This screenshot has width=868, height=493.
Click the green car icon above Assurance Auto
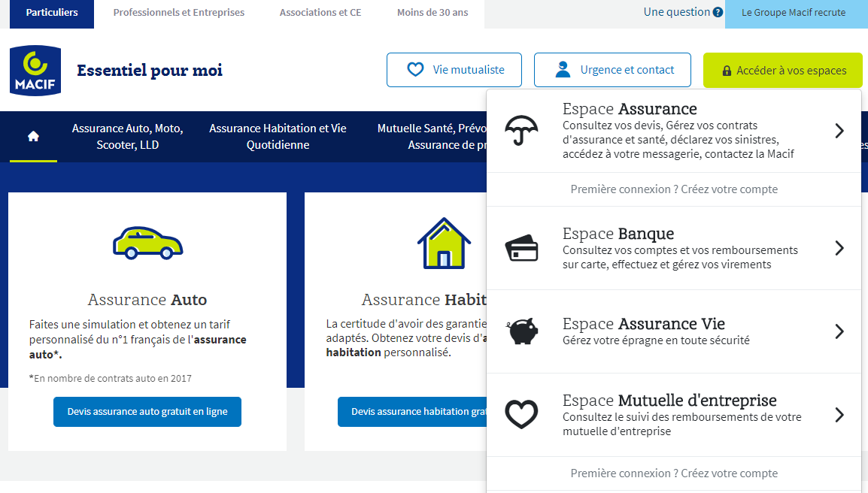pyautogui.click(x=147, y=242)
